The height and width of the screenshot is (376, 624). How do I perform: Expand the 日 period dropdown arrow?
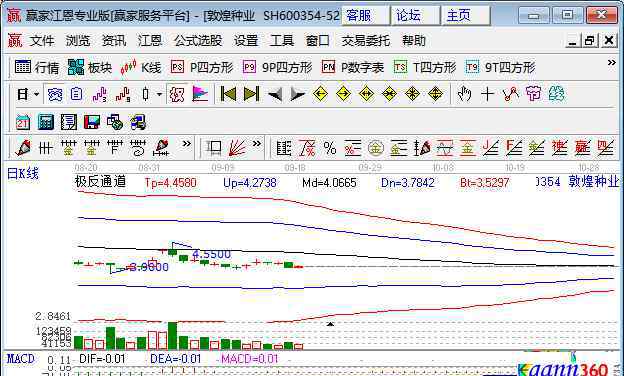click(37, 95)
